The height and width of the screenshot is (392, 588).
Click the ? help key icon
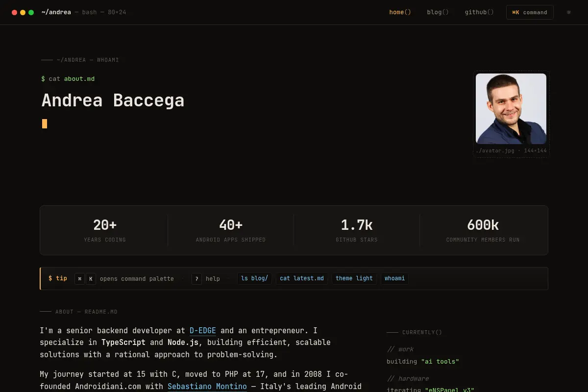coord(196,279)
